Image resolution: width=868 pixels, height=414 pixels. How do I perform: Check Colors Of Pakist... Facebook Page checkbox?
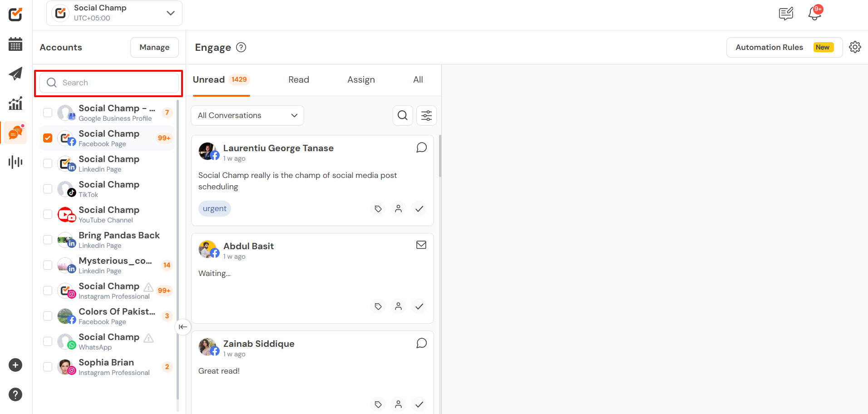point(48,316)
